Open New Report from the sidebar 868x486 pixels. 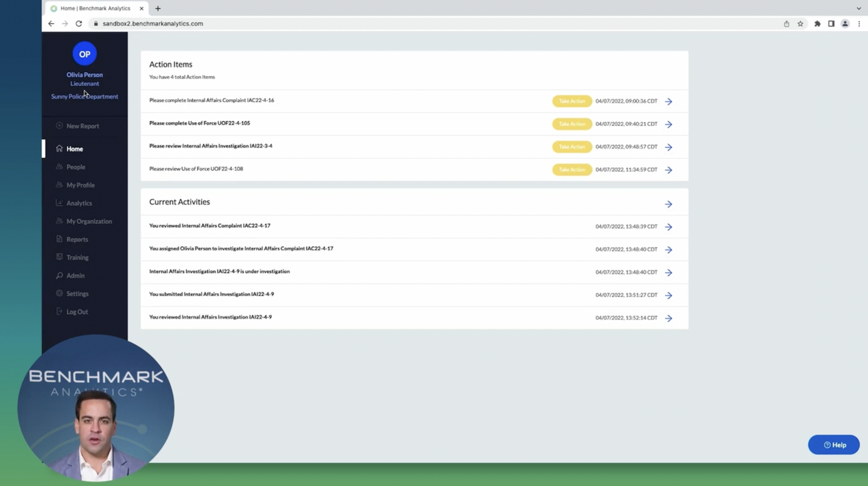point(77,126)
